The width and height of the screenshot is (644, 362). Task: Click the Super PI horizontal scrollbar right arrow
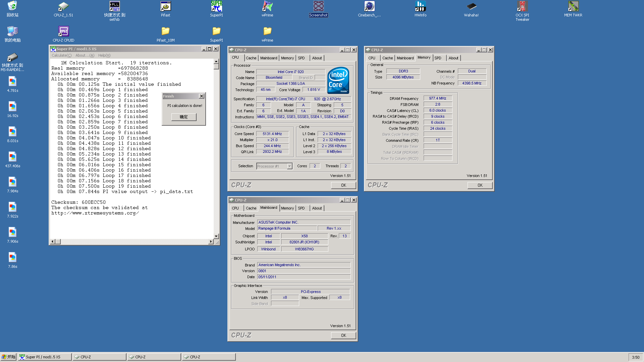tap(211, 242)
